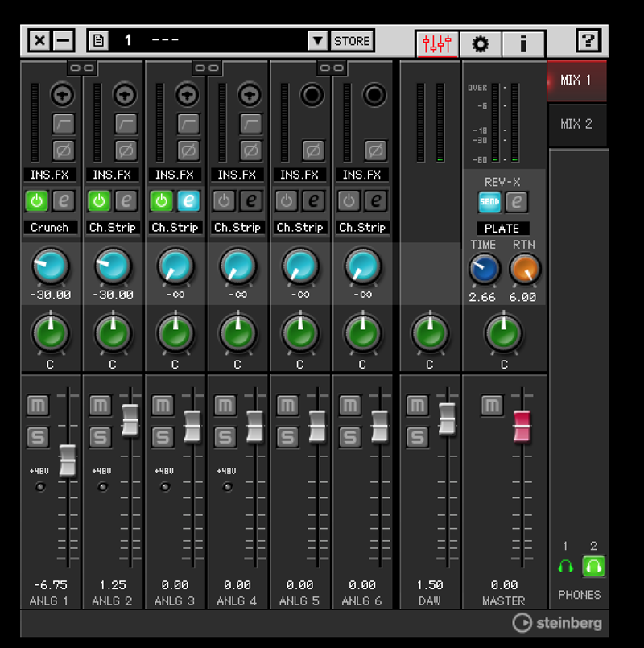
Task: Click the blue reverb TIME knob
Action: (484, 269)
